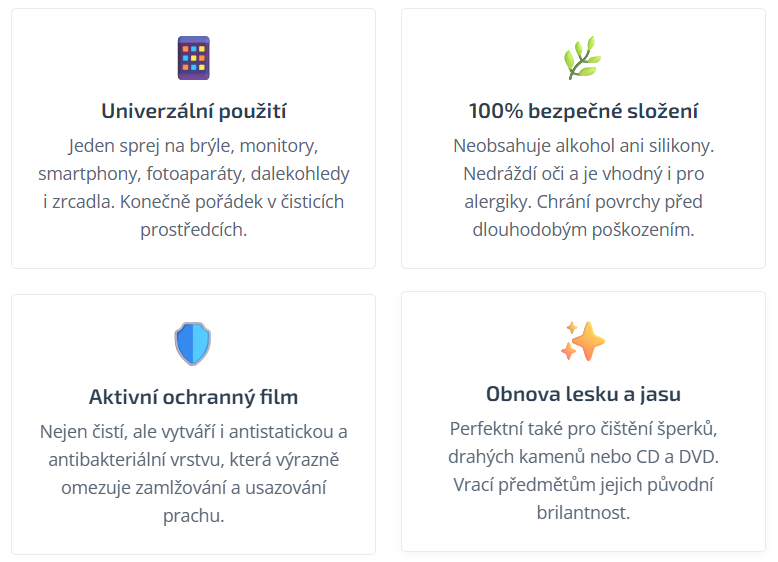This screenshot has height=562, width=778.
Task: Click the line "Jeden sprej na brýle, monitory,"
Action: click(194, 146)
